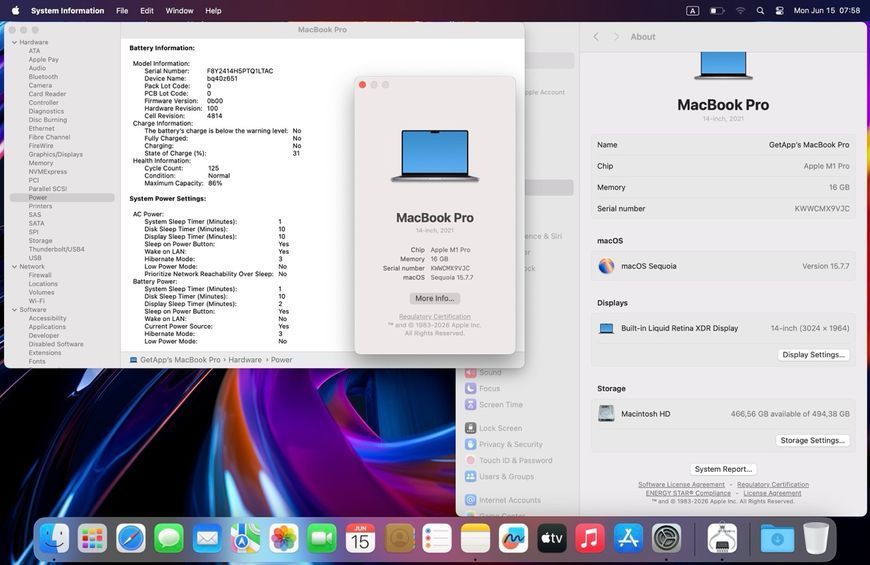Select Graphics/Displays in sidebar

[x=55, y=154]
